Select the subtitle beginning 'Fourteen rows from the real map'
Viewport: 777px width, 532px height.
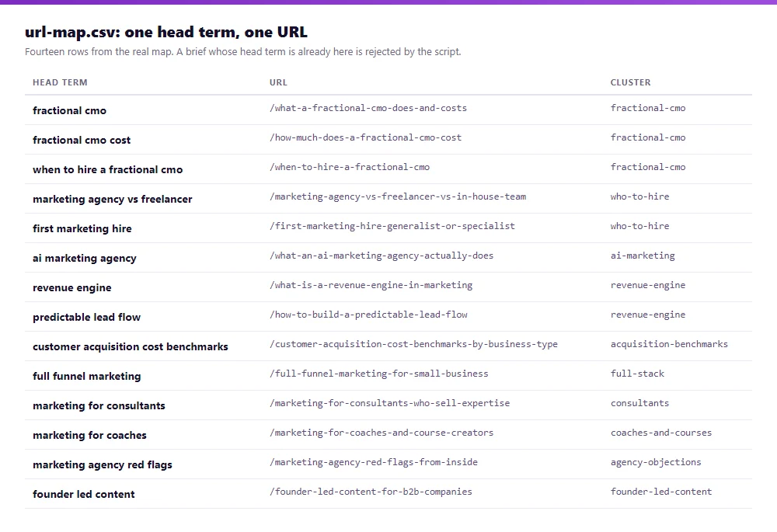click(x=242, y=51)
